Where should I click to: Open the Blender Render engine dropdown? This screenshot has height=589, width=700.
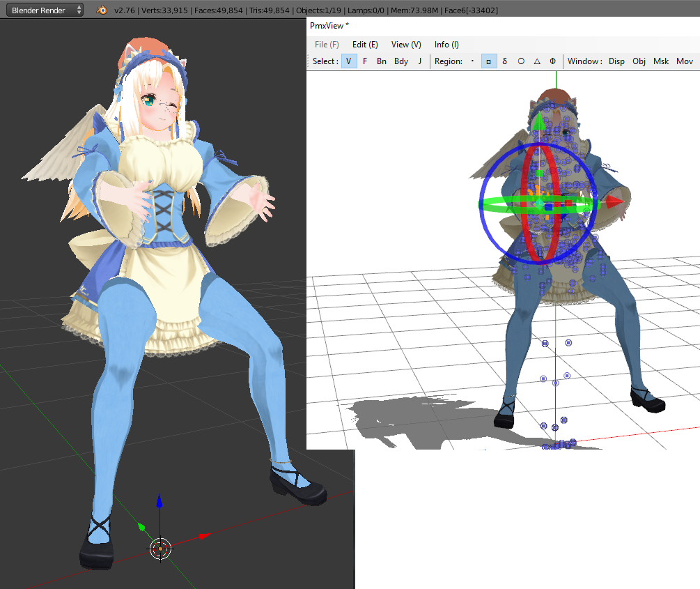coord(45,10)
